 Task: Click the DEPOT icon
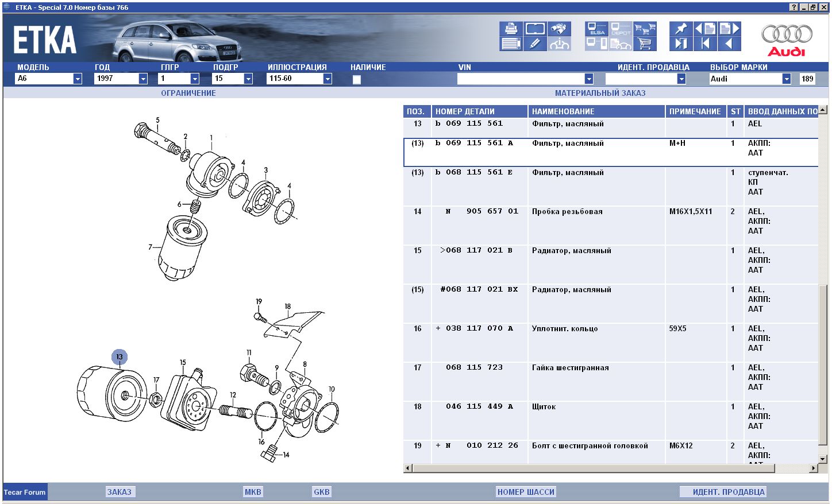tap(621, 29)
